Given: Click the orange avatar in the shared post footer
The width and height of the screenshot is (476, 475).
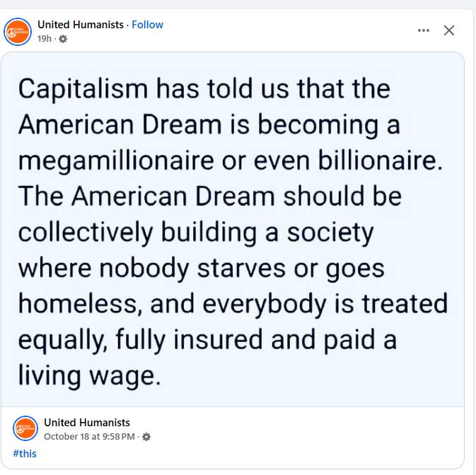Looking at the screenshot, I should click(25, 428).
